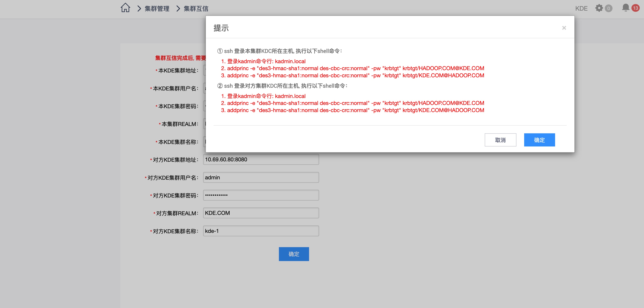Open the settings gear icon
The width and height of the screenshot is (644, 308).
click(599, 8)
